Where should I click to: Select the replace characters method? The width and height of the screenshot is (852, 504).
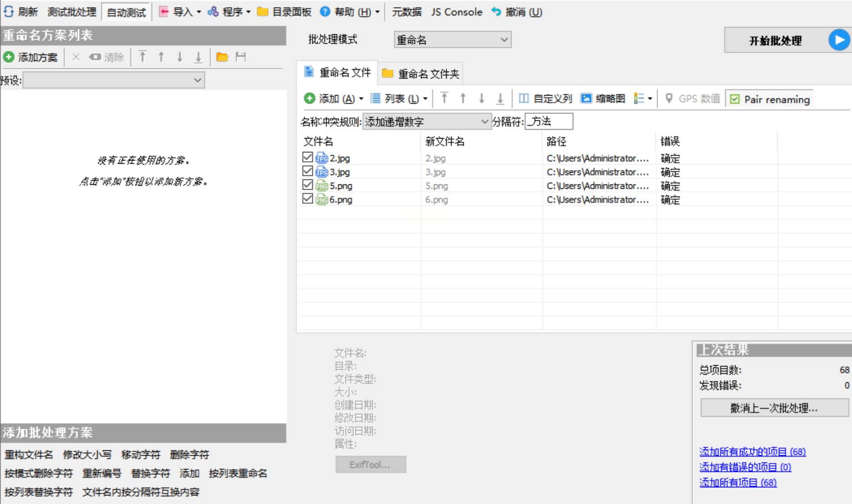(x=150, y=473)
